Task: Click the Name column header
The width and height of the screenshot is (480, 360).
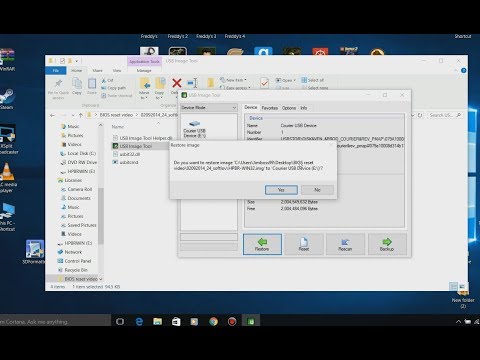Action: 118,127
